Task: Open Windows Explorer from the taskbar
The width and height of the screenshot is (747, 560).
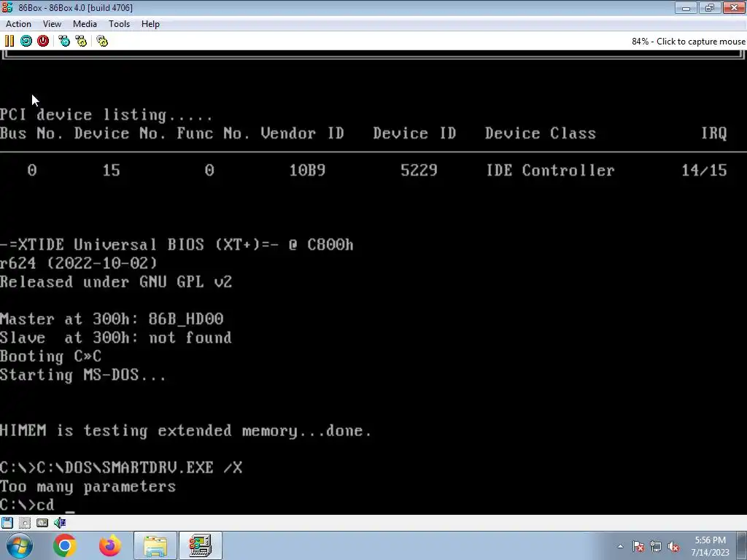Action: (x=155, y=545)
